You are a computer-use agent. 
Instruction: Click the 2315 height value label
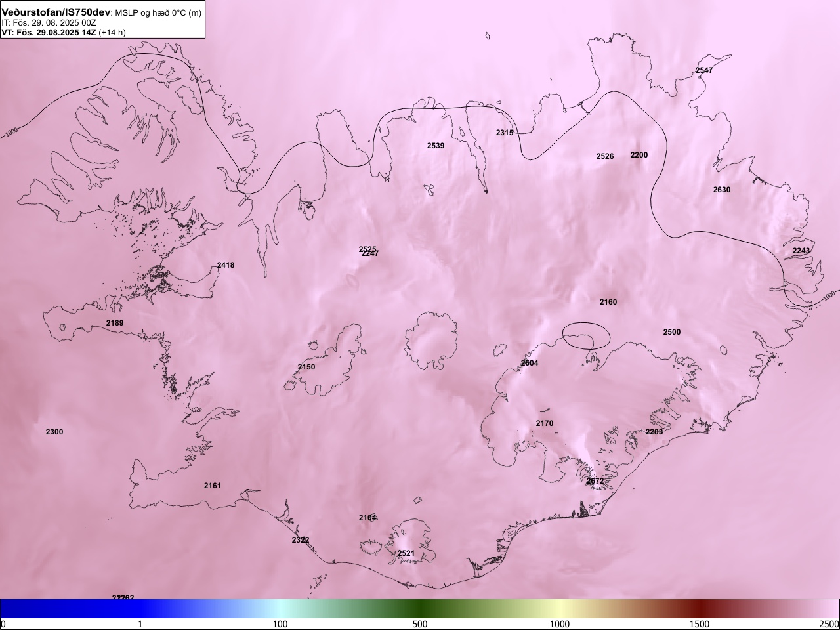click(505, 133)
